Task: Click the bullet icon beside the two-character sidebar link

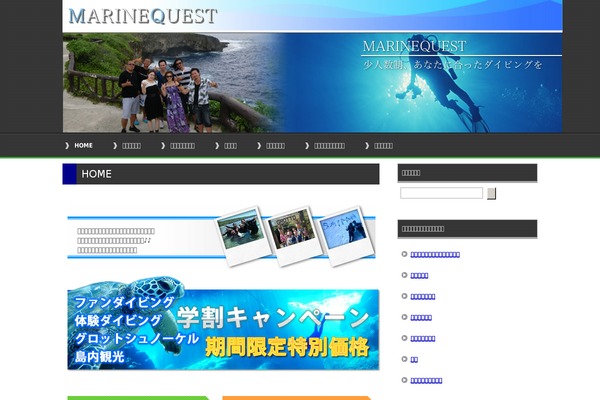Action: click(x=404, y=359)
